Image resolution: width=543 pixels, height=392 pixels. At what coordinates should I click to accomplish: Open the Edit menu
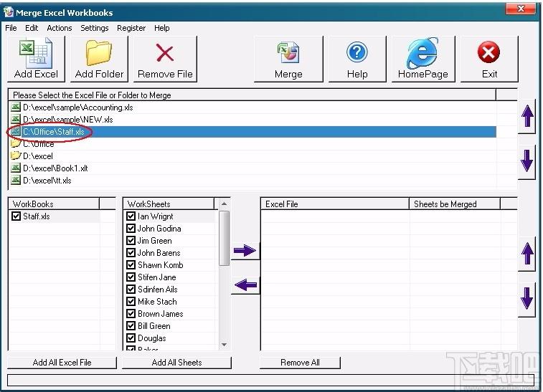(32, 28)
